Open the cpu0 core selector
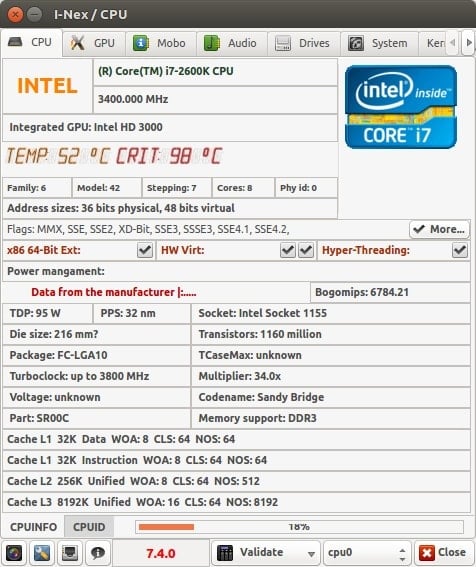 point(367,553)
